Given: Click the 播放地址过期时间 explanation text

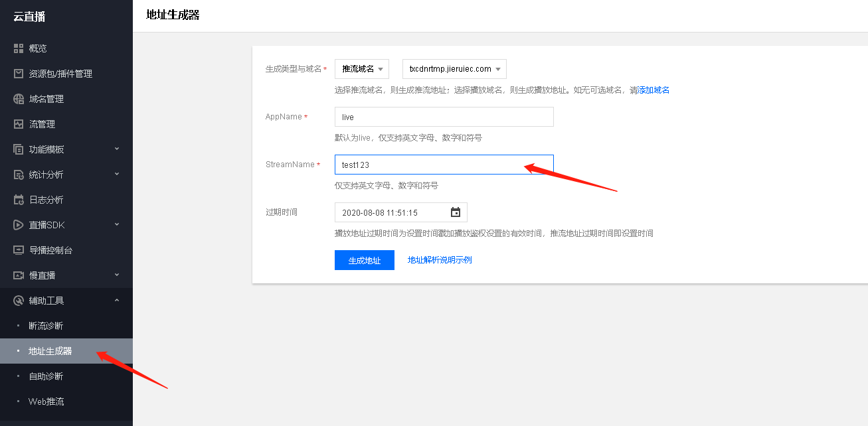Looking at the screenshot, I should click(494, 234).
